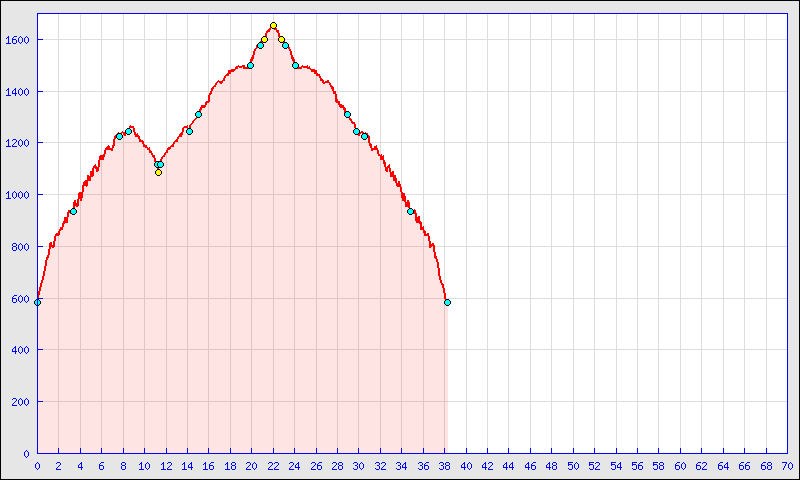
Task: Click the 1600 label on the elevation axis
Action: pos(17,40)
